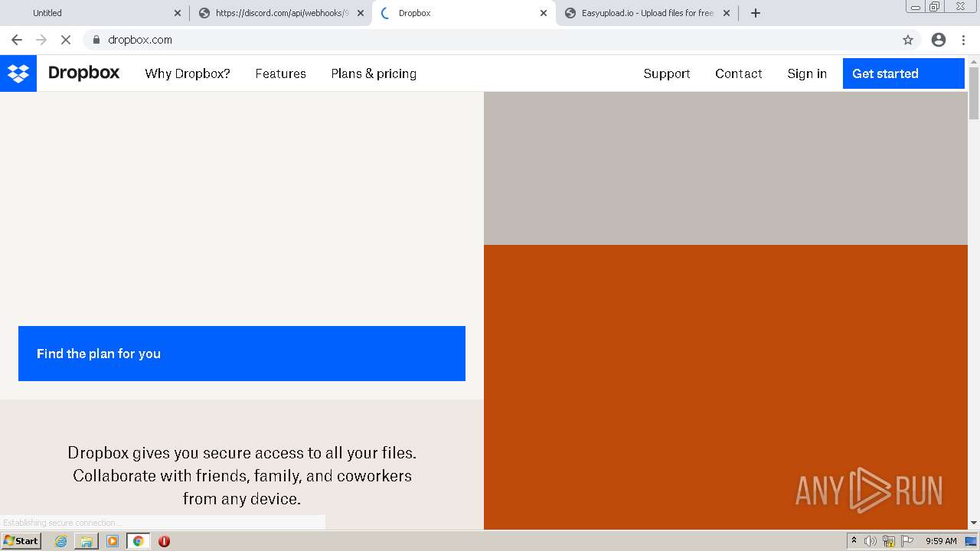This screenshot has height=551, width=980.
Task: Close the Easyupload.io tab
Action: 727,13
